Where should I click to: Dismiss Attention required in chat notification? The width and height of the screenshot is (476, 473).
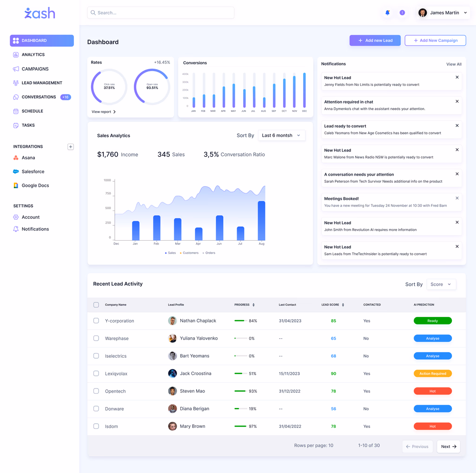[x=457, y=102]
